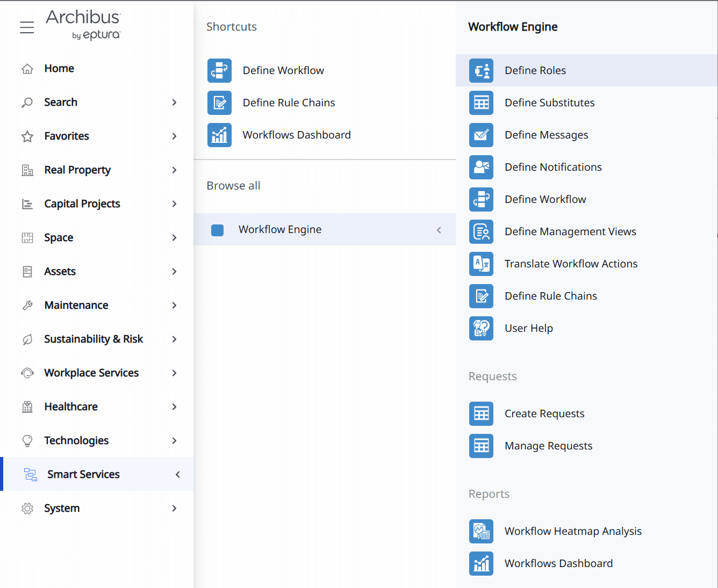Expand the Favorites menu chevron
The height and width of the screenshot is (588, 718).
tap(174, 136)
